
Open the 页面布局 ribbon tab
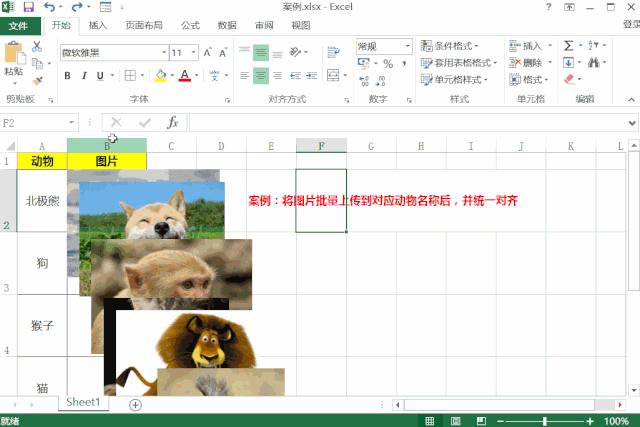[x=144, y=25]
